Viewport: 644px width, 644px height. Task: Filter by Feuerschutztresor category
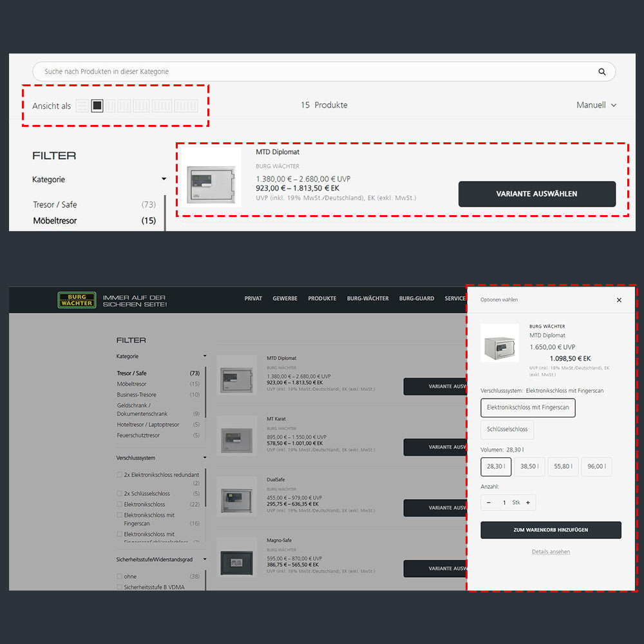tap(138, 435)
